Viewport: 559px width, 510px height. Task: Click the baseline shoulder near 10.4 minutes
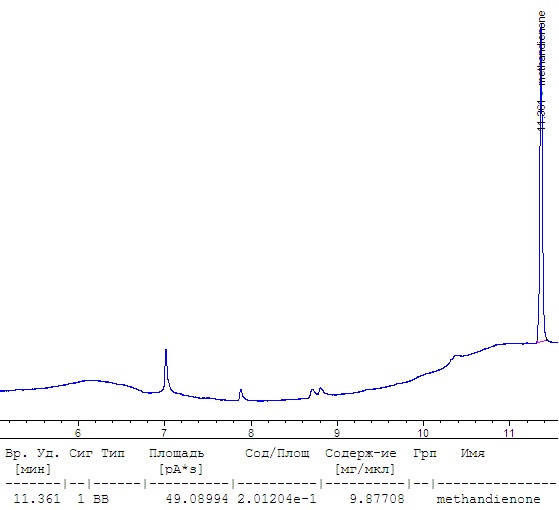point(455,357)
